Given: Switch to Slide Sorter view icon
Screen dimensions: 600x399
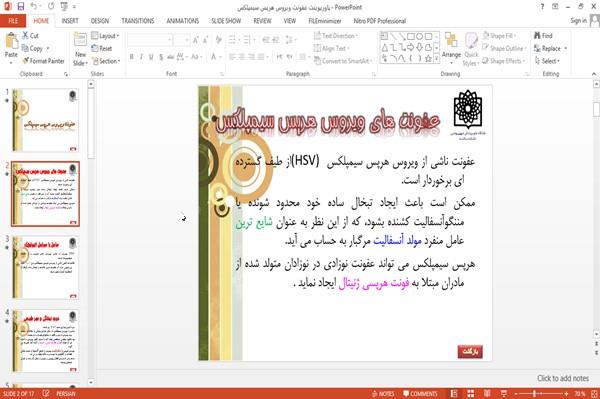Looking at the screenshot, I should point(471,394).
